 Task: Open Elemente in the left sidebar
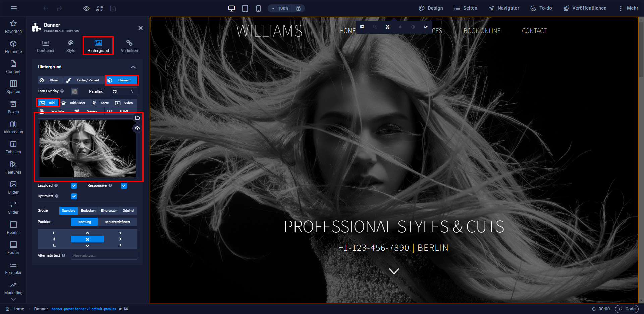coord(13,47)
